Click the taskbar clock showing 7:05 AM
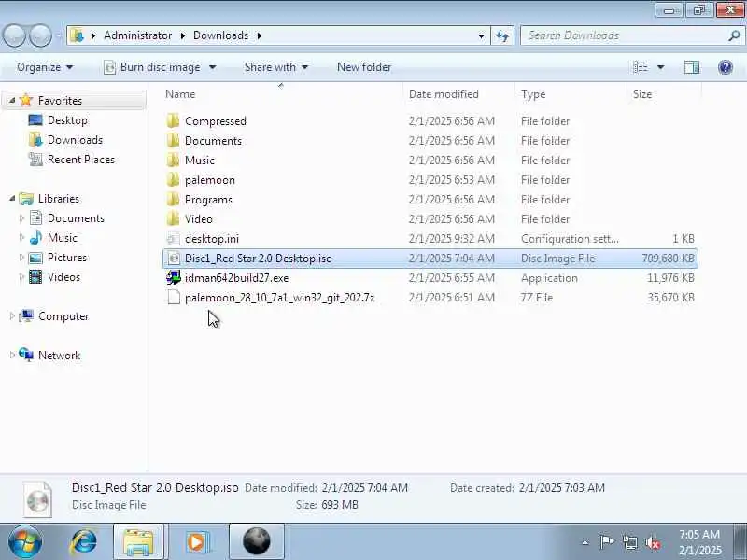 699,542
